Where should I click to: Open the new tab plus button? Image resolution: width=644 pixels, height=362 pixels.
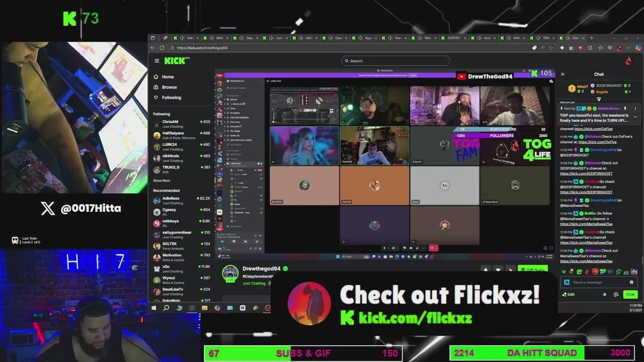591,38
